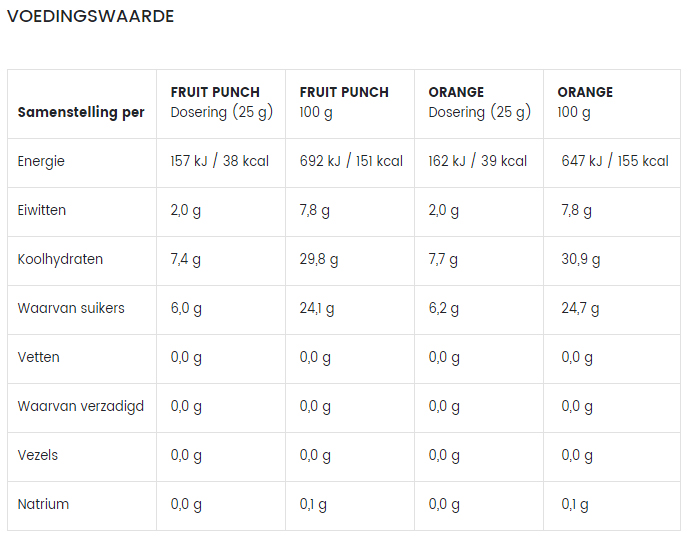
Task: Select the Koolhydraten row label
Action: click(60, 259)
